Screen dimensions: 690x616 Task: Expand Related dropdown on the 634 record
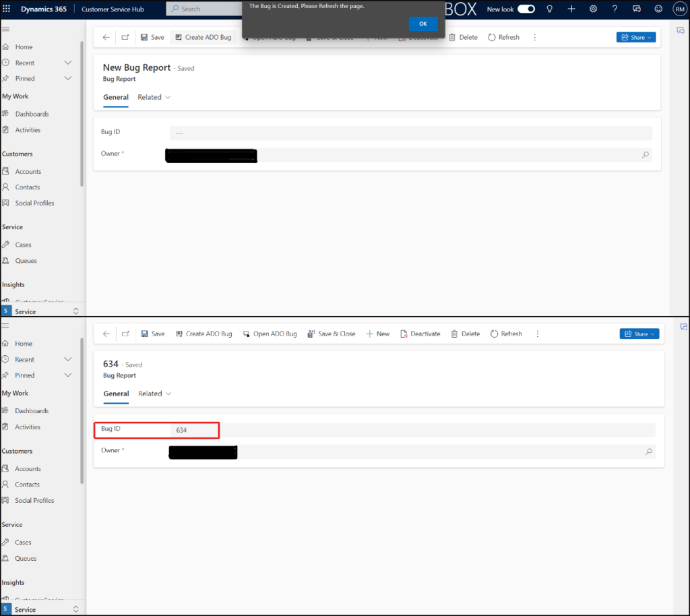(x=154, y=394)
